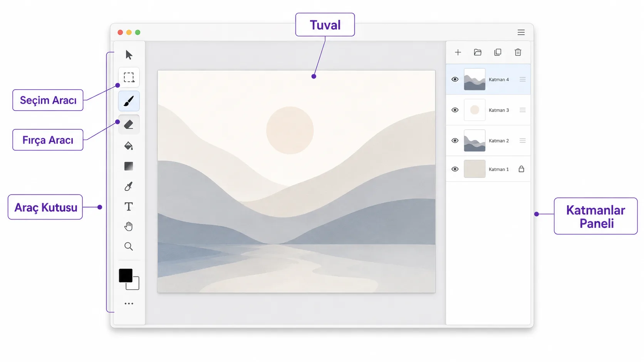The height and width of the screenshot is (362, 644).
Task: Open more tools via three dots
Action: pos(129,304)
